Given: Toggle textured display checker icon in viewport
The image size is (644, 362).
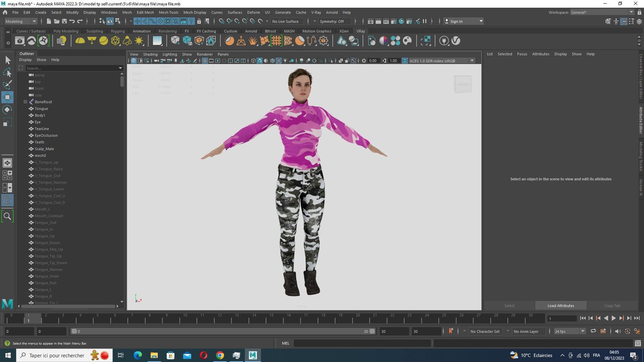Looking at the screenshot, I should tap(279, 61).
